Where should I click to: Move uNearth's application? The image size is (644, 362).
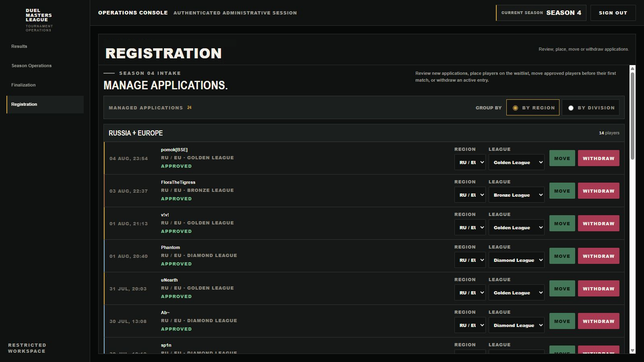562,288
